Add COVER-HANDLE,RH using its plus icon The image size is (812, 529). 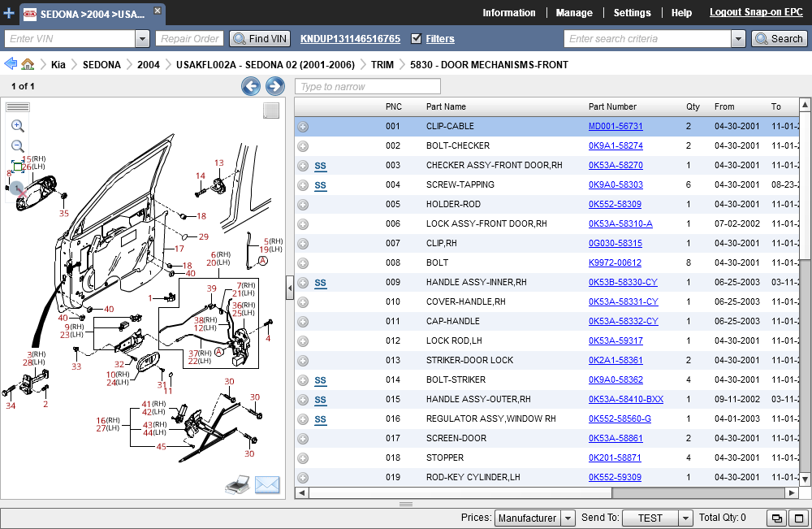click(x=303, y=302)
